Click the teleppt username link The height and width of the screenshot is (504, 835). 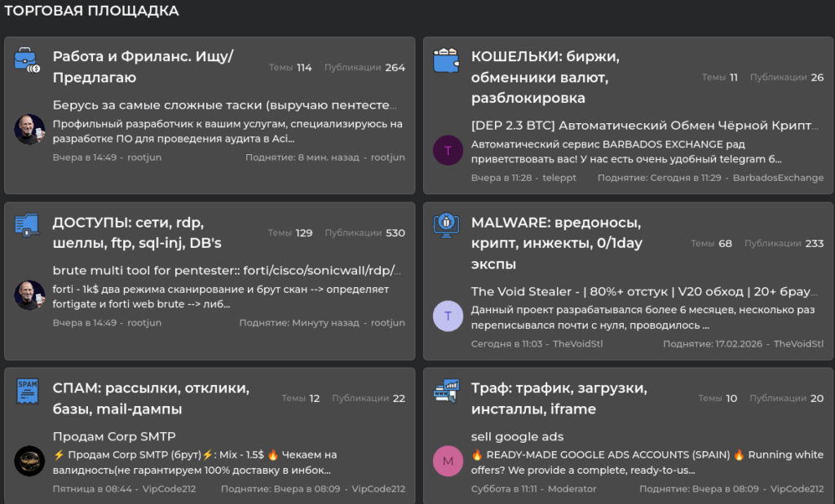coord(559,178)
